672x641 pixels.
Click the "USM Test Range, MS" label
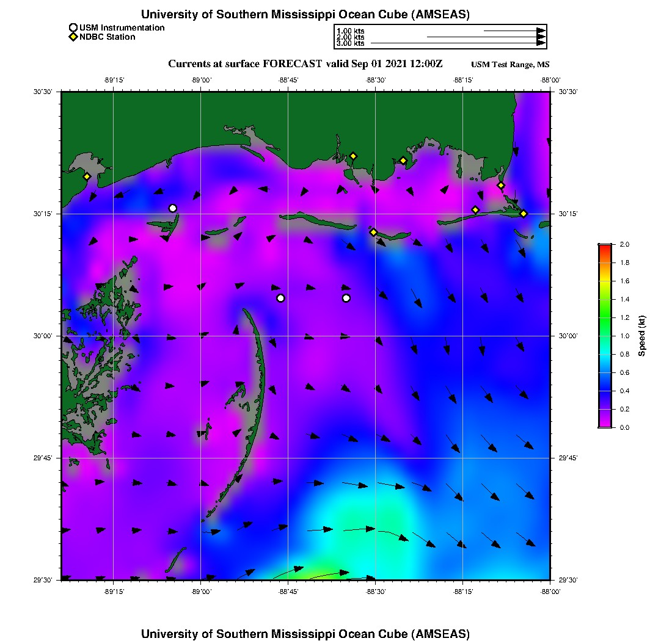510,65
